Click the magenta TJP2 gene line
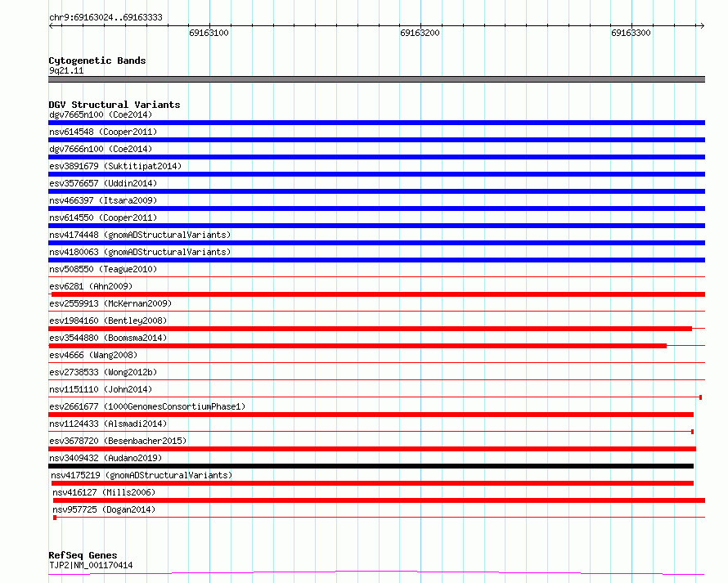 pyautogui.click(x=376, y=573)
